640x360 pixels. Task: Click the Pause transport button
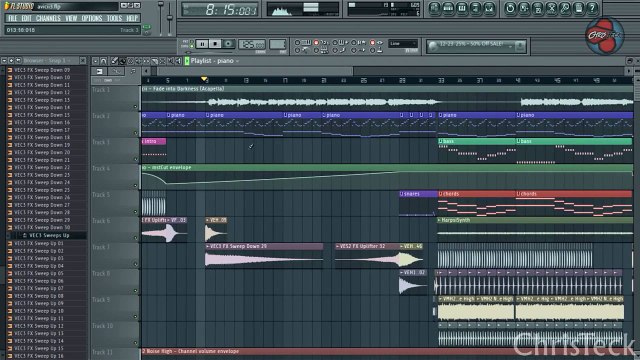202,44
